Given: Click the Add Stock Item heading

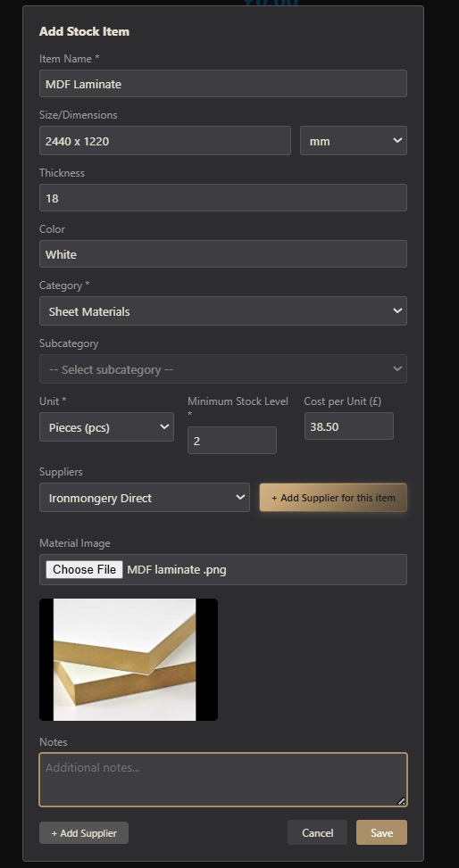Looking at the screenshot, I should 84,31.
